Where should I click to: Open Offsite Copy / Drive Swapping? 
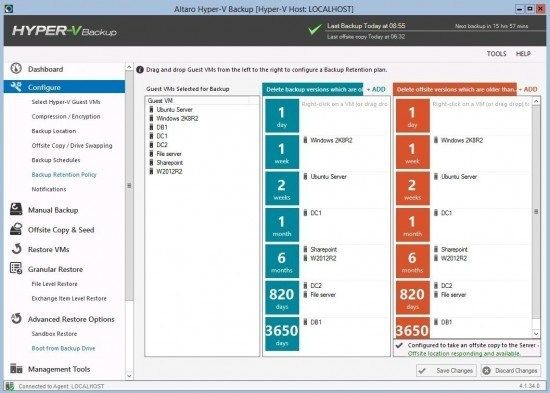tap(72, 146)
